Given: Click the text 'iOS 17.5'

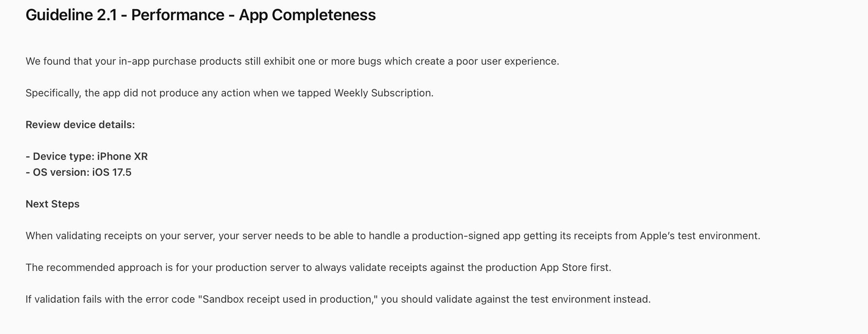Looking at the screenshot, I should 112,173.
